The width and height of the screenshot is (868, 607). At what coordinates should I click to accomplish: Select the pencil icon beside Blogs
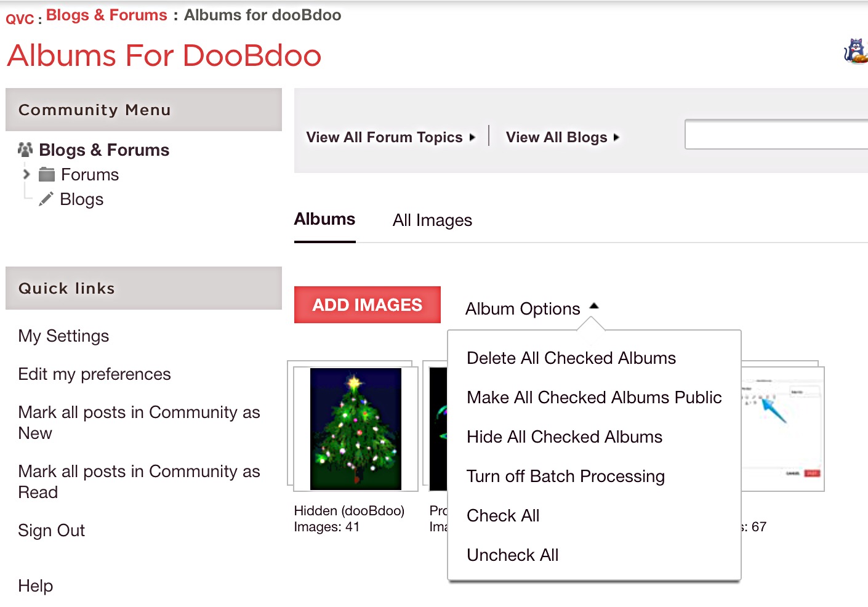coord(47,198)
